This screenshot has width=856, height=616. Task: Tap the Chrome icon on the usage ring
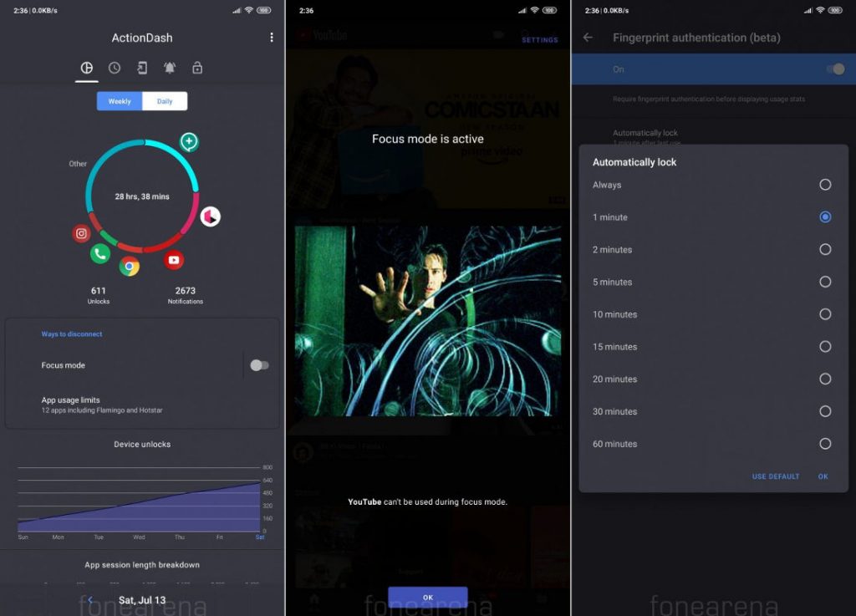[130, 267]
